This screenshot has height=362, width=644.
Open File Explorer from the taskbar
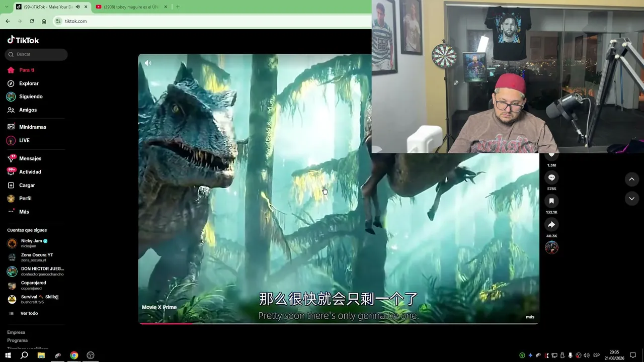coord(41,355)
